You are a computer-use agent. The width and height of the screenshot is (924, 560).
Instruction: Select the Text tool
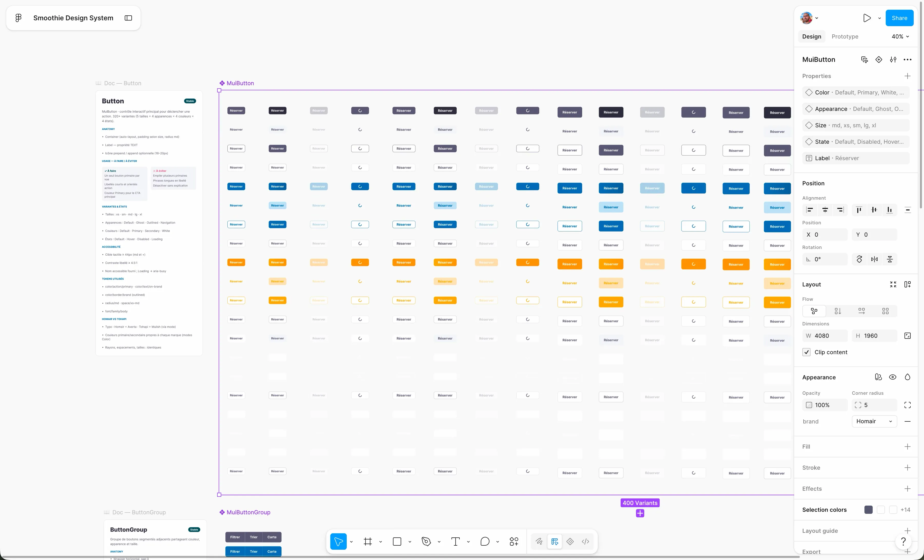[x=455, y=541]
